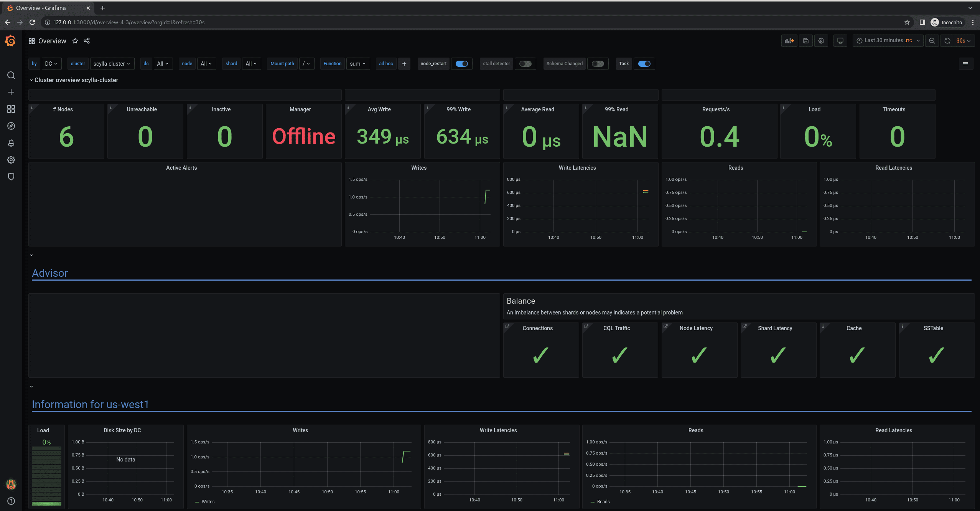Open the 30s refresh interval dropdown
Screen dimensions: 980x511
tap(964, 41)
